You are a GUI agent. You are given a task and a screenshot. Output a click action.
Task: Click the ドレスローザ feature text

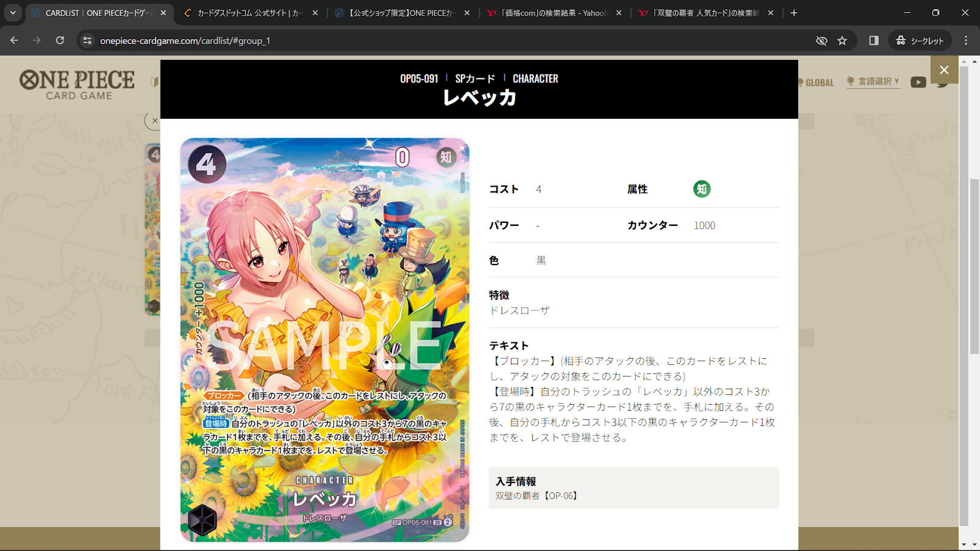(519, 310)
